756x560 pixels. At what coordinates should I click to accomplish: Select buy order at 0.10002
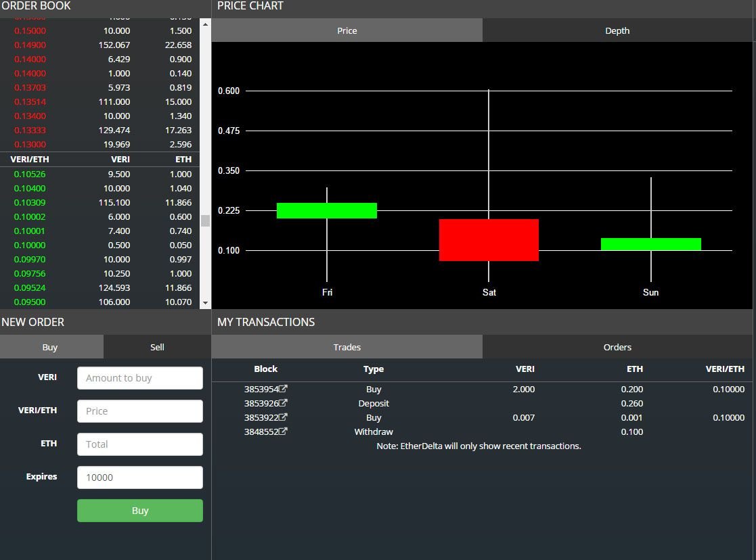(100, 216)
